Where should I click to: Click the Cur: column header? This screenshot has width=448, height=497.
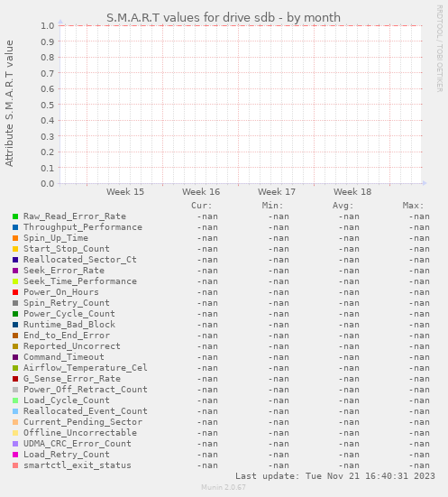pos(202,206)
